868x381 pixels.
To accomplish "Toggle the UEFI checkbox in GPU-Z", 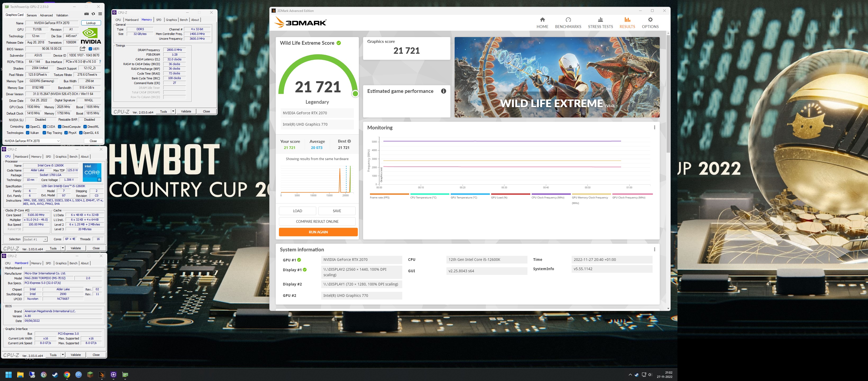I will point(90,49).
